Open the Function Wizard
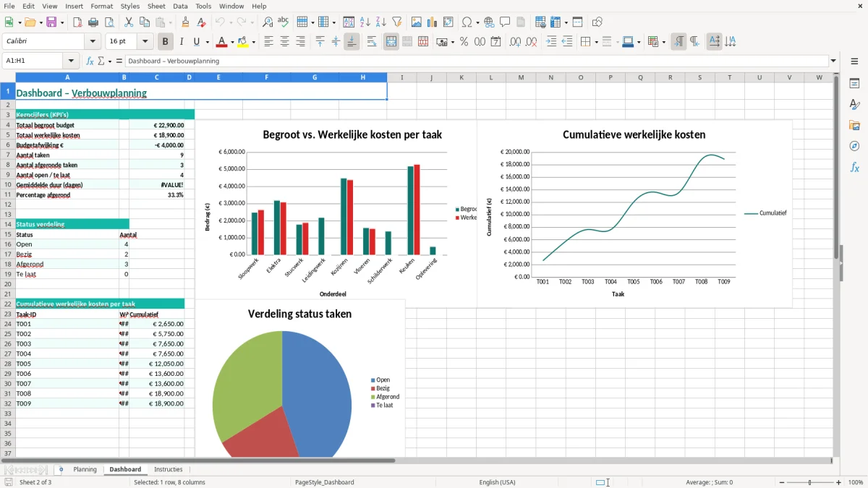 click(x=90, y=61)
